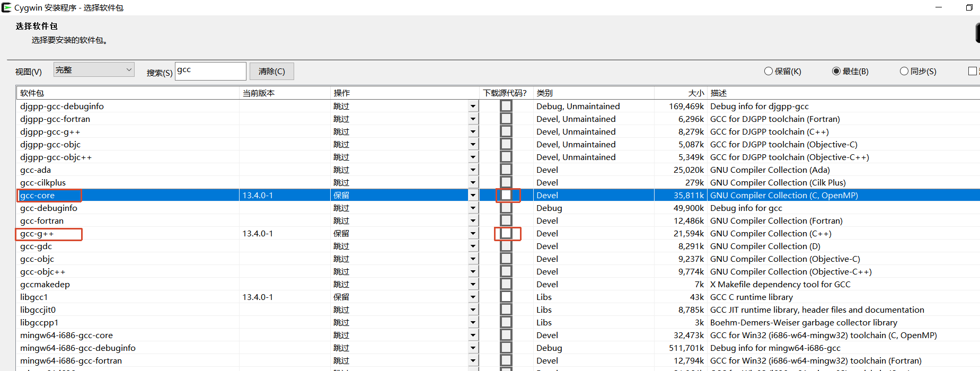Select the gcc-core package name
Screen dimensions: 980x371
click(37, 195)
